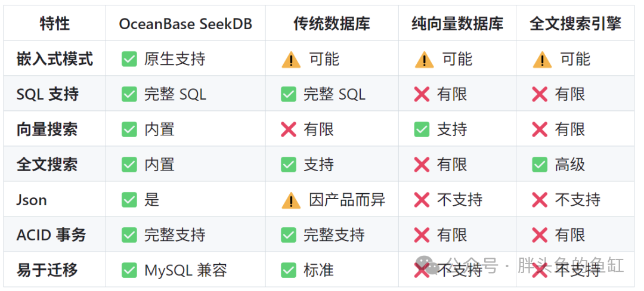Click red cross in 全文搜索引擎 ACID 事务 cell

pos(540,236)
